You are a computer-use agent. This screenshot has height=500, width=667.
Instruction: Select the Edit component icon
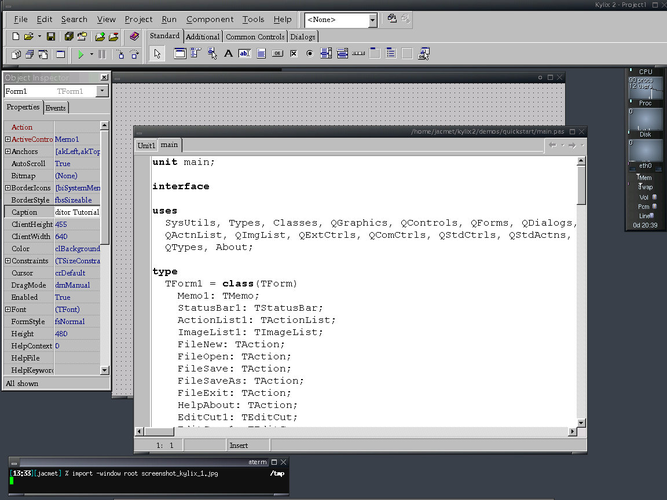coord(245,54)
